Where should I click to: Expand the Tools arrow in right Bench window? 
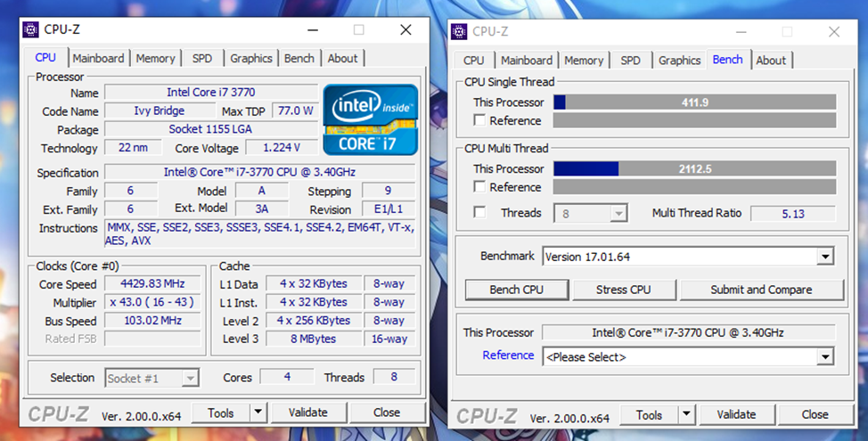click(x=686, y=414)
